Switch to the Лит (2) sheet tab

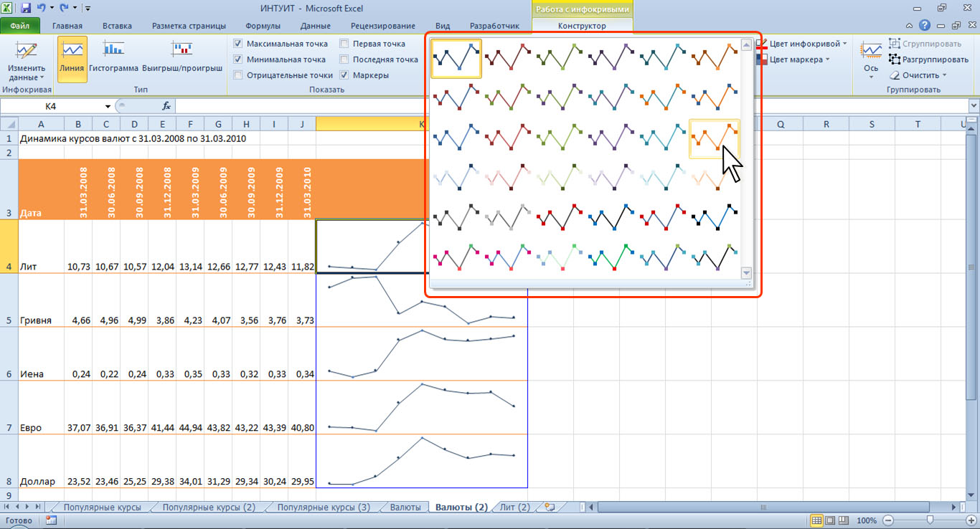tap(514, 507)
